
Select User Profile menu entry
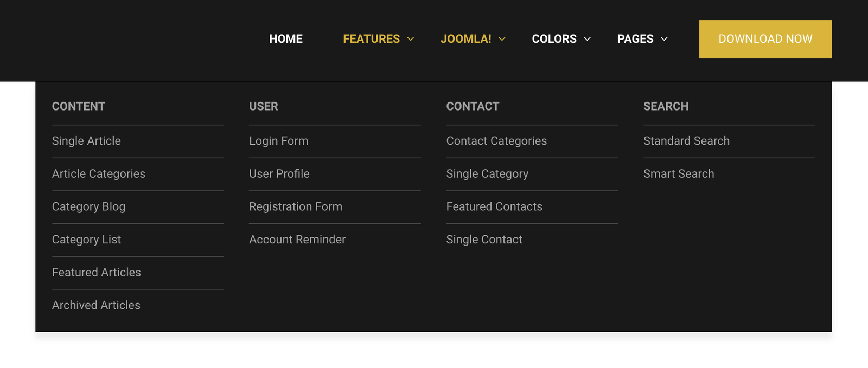coord(279,174)
